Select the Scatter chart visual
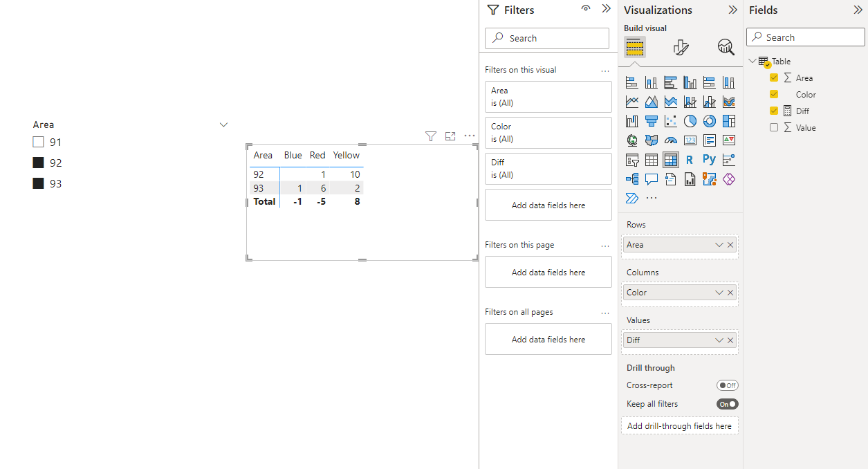The width and height of the screenshot is (868, 469). tap(670, 121)
